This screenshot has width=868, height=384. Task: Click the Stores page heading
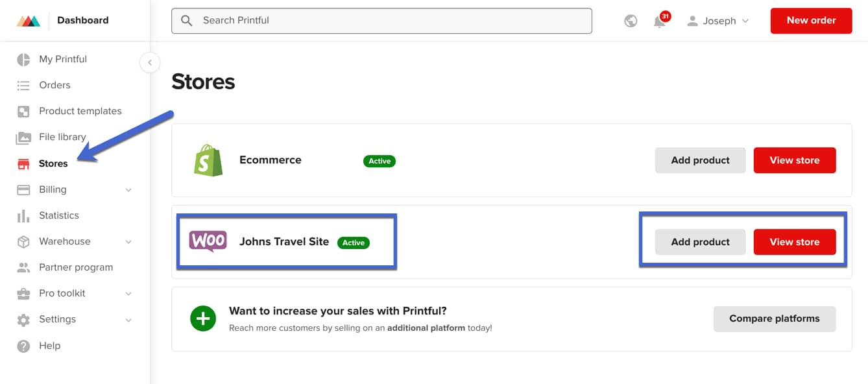pos(203,82)
